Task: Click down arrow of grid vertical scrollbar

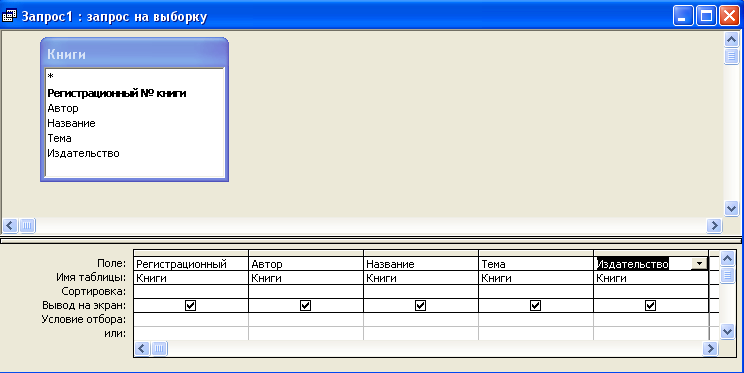Action: pos(727,331)
